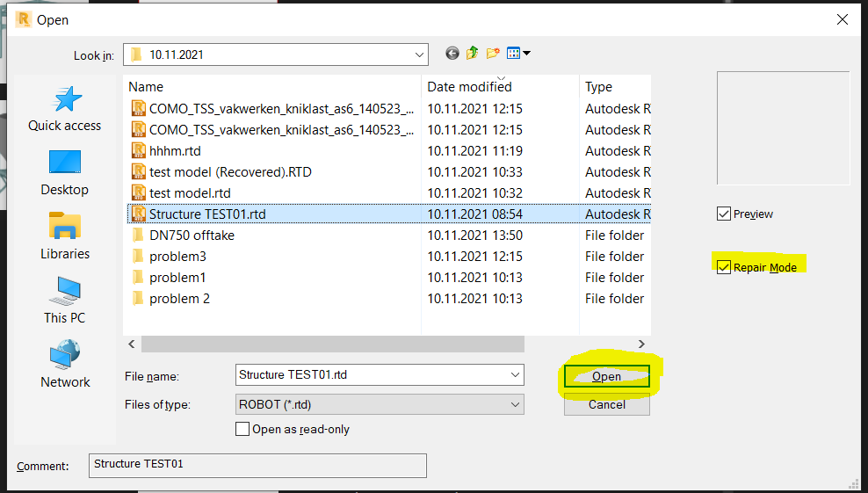
Task: Select 'test model (Recovered).RTD' file name
Action: pyautogui.click(x=230, y=171)
